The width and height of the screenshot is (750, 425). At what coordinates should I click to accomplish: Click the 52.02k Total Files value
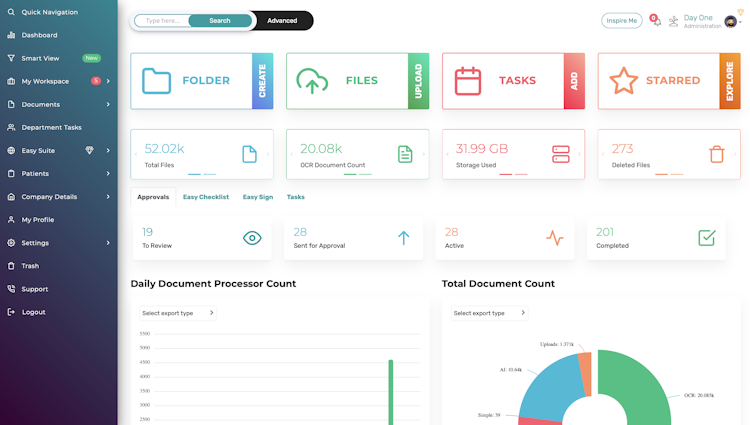click(x=164, y=149)
